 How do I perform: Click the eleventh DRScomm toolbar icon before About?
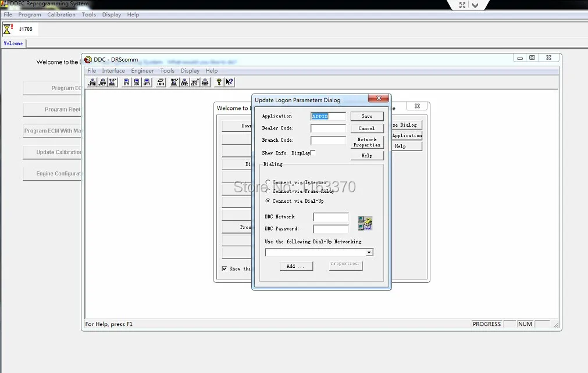click(x=205, y=83)
